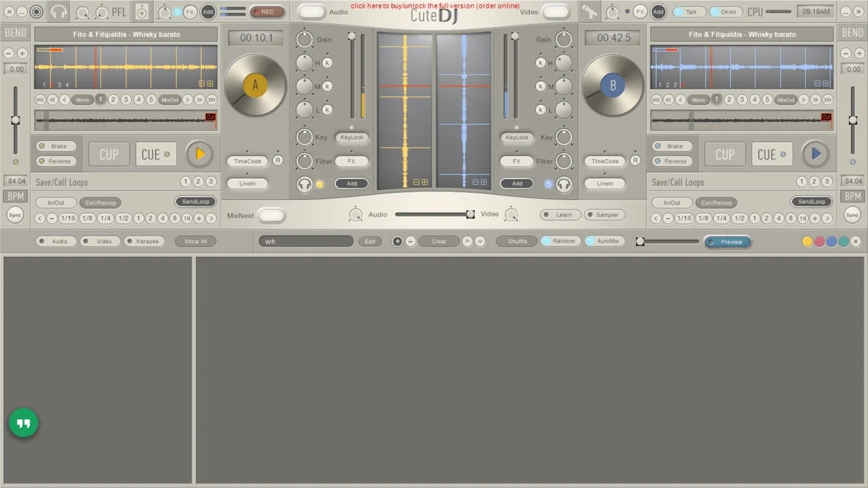Click the minus button in the playlist bar
This screenshot has height=488, width=868.
pos(411,242)
